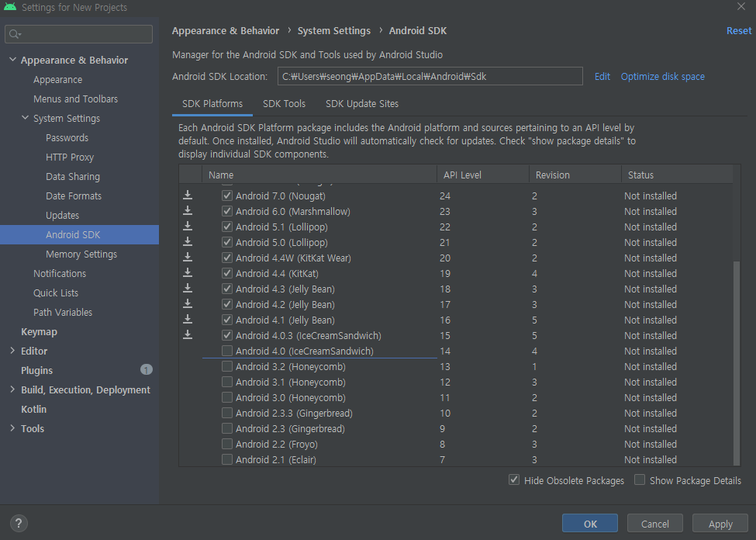Open Data Sharing settings
Viewport: 756px width, 540px height.
coord(73,177)
